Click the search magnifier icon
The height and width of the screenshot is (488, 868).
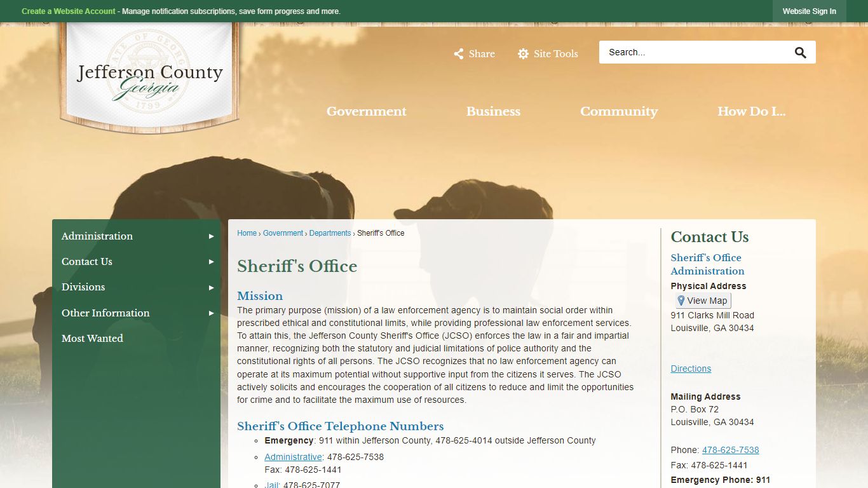coord(800,53)
